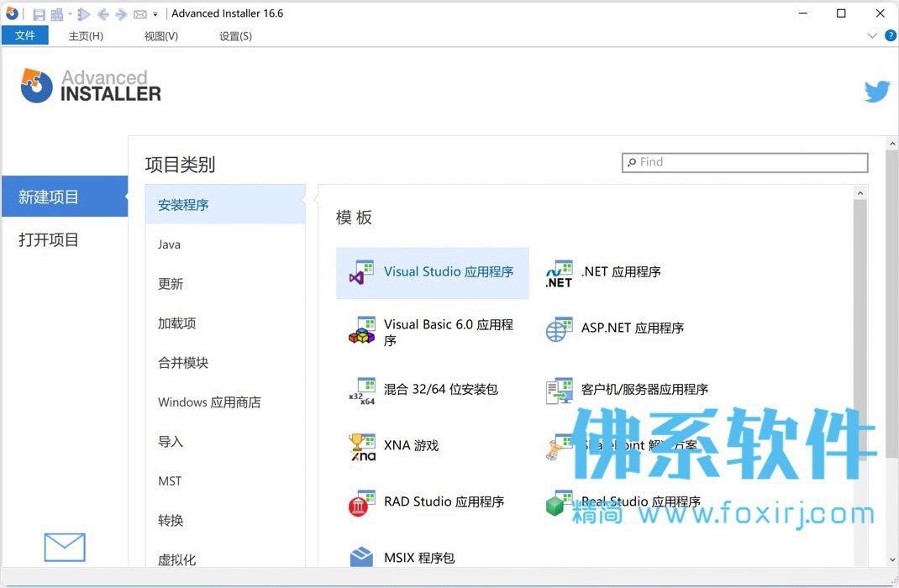Choose the .NET application template
Screen dimensions: 899x588
pyautogui.click(x=620, y=273)
